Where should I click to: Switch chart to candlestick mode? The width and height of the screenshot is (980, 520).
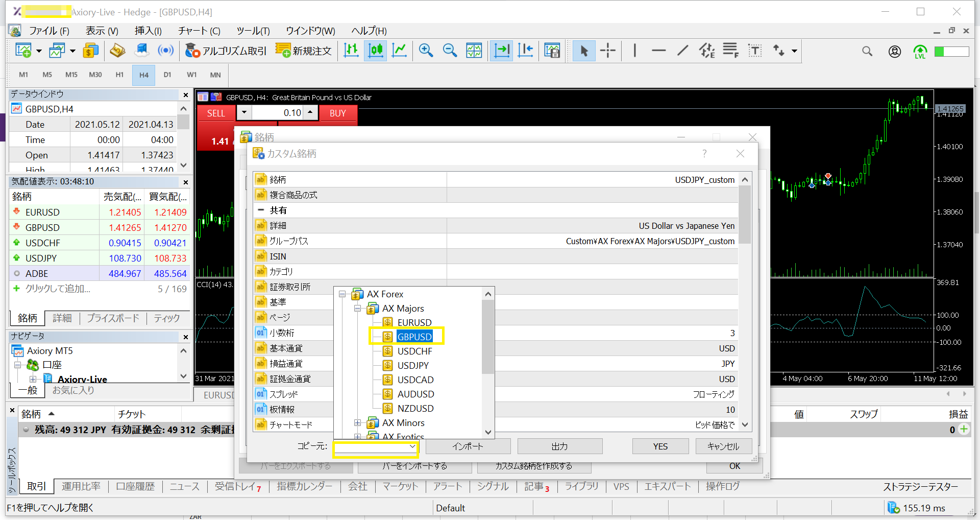point(375,51)
